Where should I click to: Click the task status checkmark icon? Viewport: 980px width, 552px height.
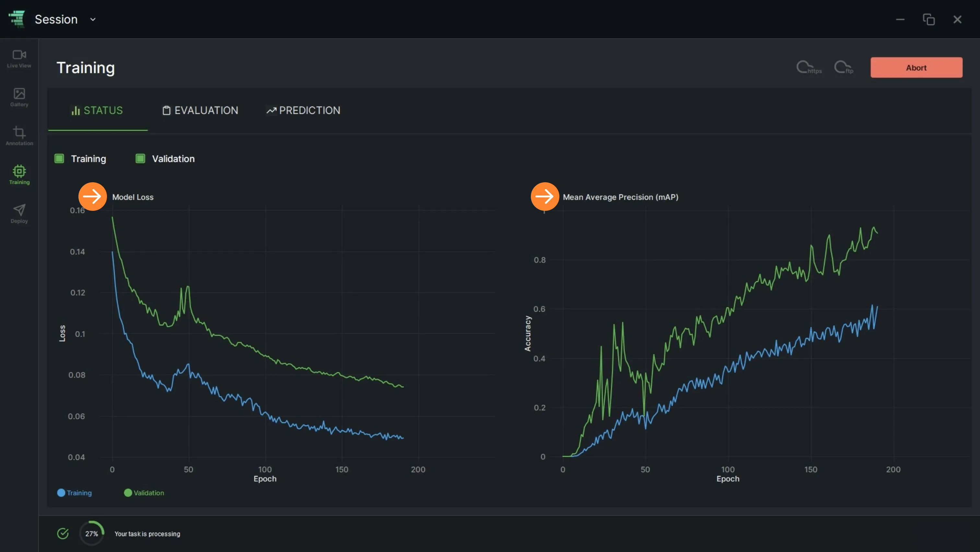[x=63, y=533]
